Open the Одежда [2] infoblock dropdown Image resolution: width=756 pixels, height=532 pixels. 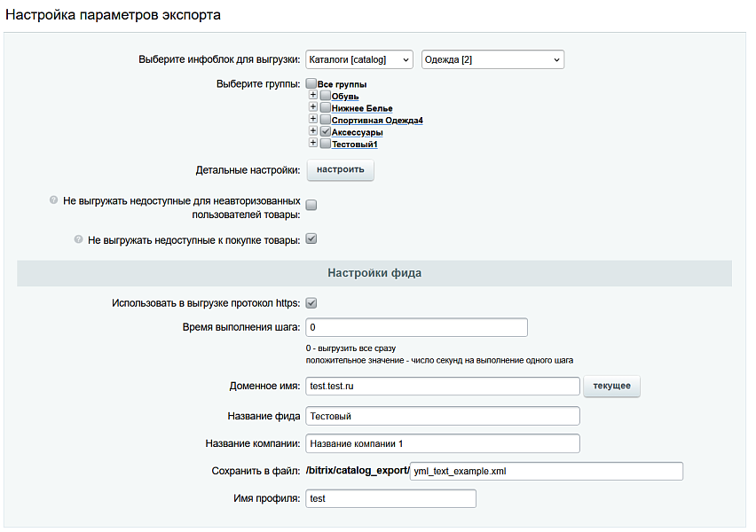point(492,59)
